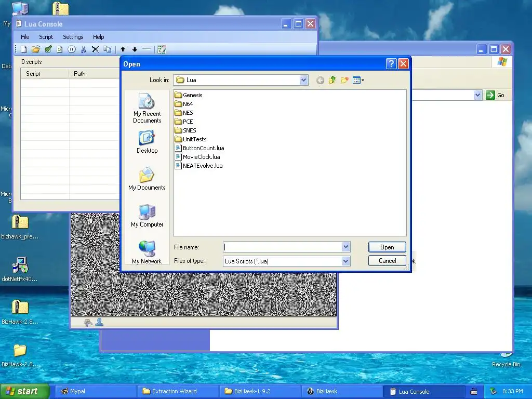532x399 pixels.
Task: Select the Genesis folder
Action: click(x=188, y=95)
